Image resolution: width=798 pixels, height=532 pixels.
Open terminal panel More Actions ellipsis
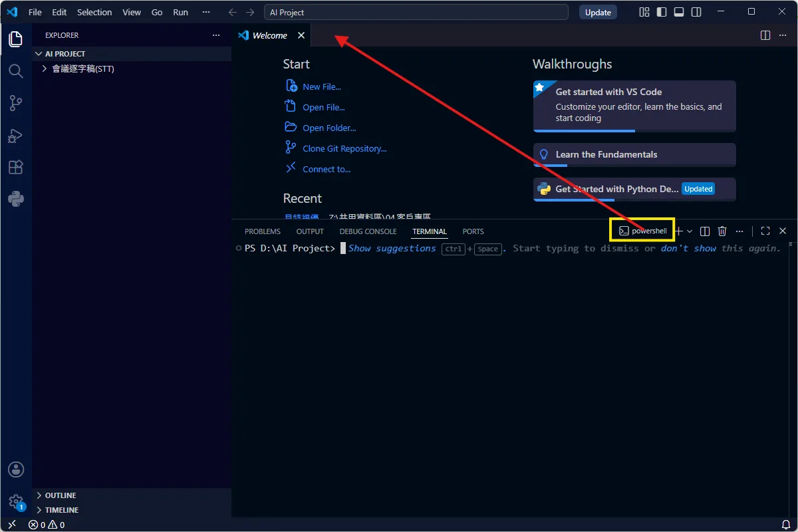coord(739,231)
